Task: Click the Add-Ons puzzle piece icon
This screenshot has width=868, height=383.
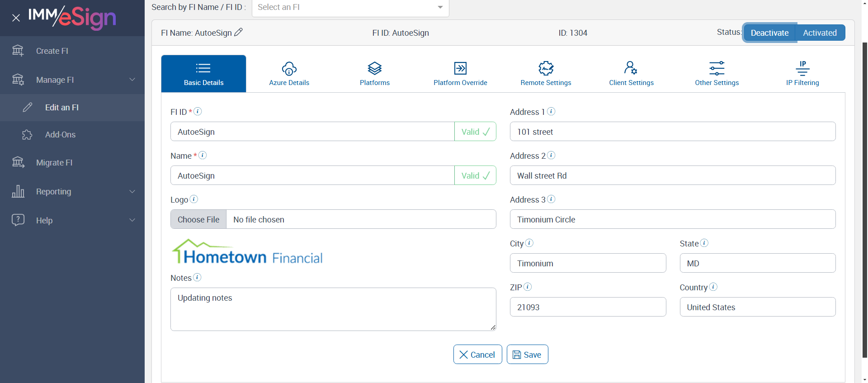Action: tap(27, 135)
